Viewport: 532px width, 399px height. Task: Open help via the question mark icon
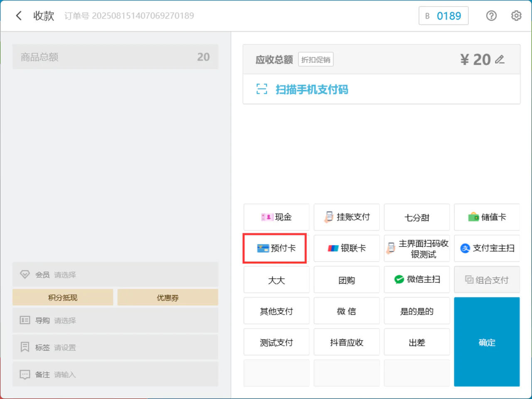491,16
